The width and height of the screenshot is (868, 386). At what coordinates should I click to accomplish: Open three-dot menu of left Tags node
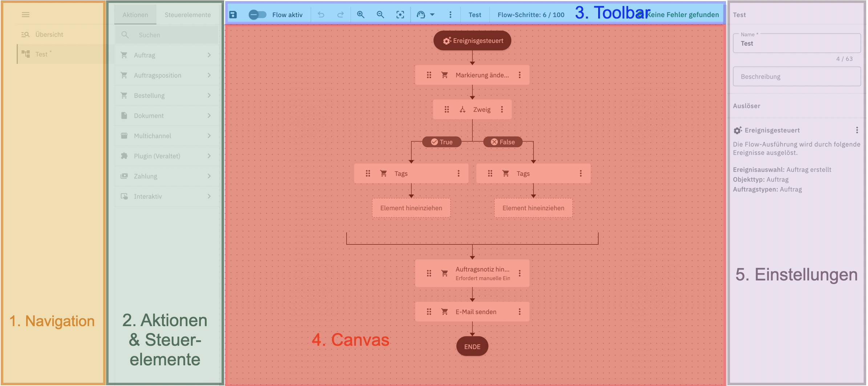click(459, 173)
